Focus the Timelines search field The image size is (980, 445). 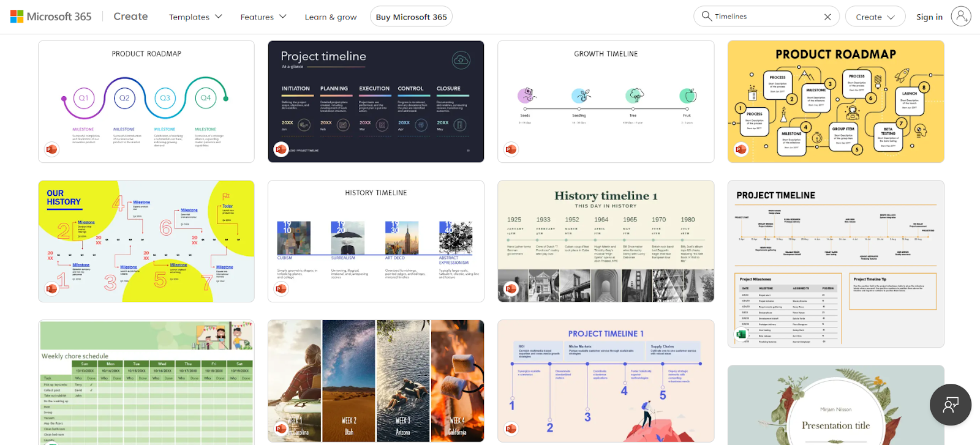coord(766,17)
